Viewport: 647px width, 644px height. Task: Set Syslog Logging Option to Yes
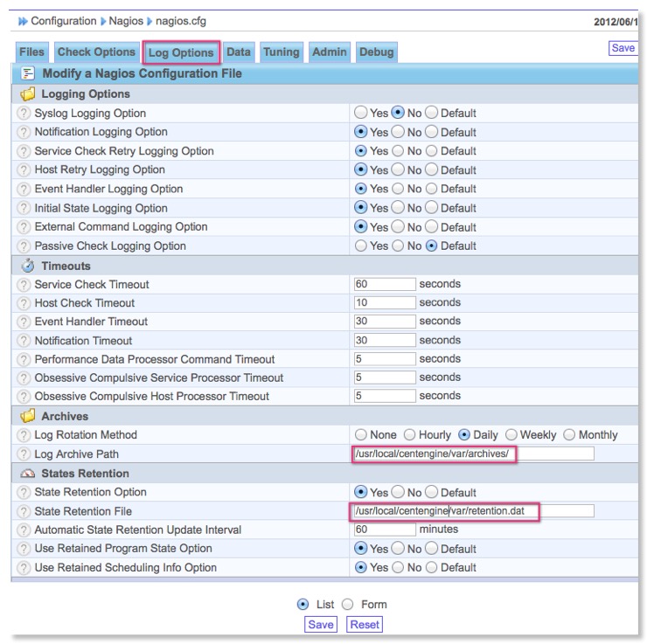click(x=361, y=114)
